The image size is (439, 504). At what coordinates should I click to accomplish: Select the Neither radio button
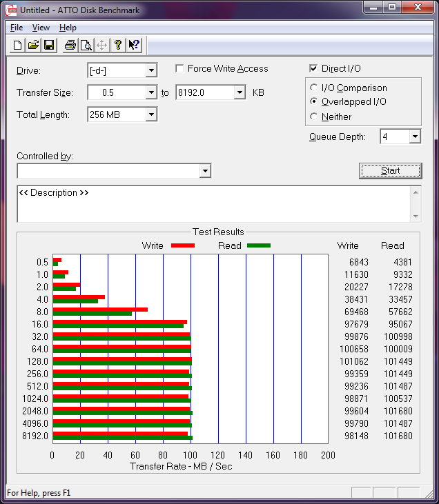click(313, 117)
